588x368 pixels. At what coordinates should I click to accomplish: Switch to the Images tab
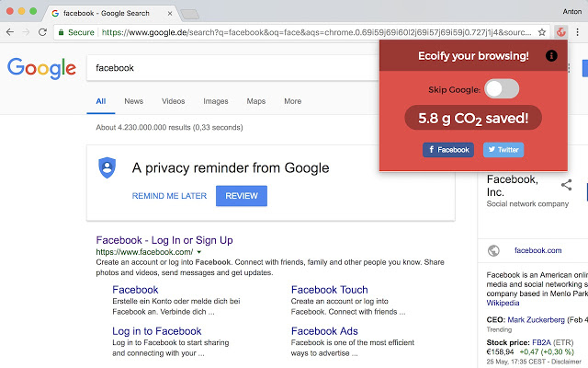(216, 101)
